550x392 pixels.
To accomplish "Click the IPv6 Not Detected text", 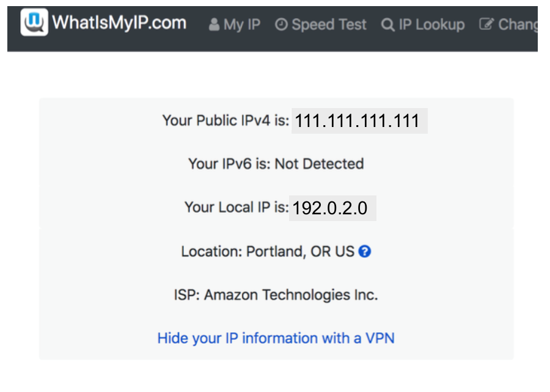I will click(x=276, y=164).
